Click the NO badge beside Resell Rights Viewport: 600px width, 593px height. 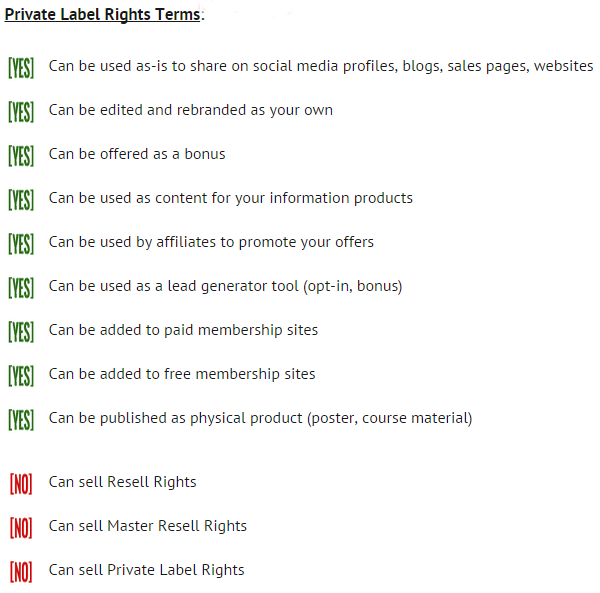click(x=21, y=484)
